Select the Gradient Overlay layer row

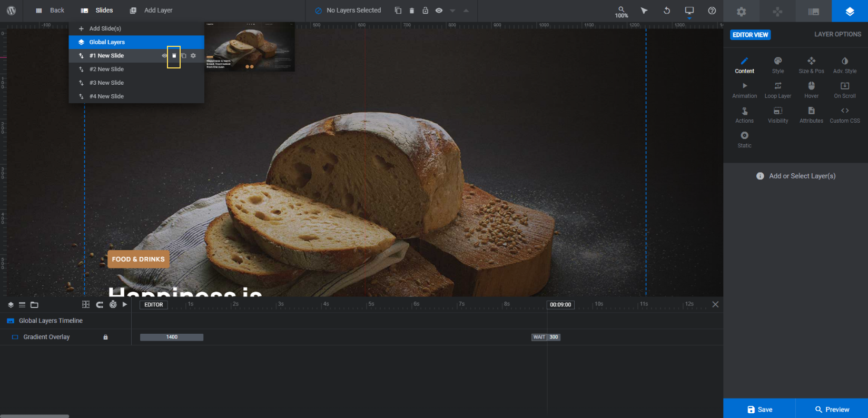[x=65, y=337]
